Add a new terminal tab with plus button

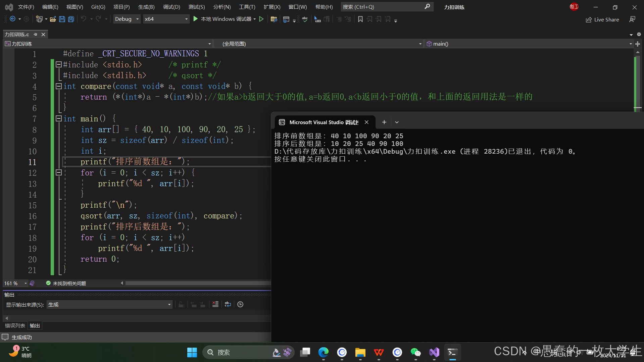pyautogui.click(x=384, y=122)
